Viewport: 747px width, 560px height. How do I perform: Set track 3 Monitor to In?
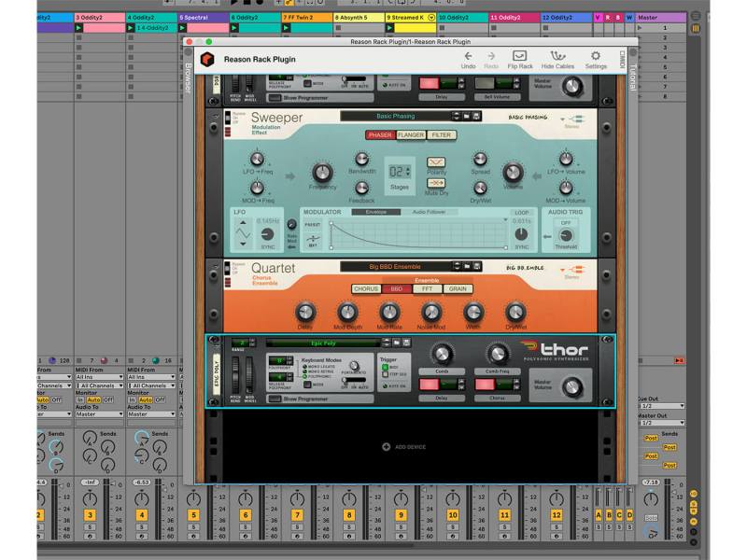[80, 400]
